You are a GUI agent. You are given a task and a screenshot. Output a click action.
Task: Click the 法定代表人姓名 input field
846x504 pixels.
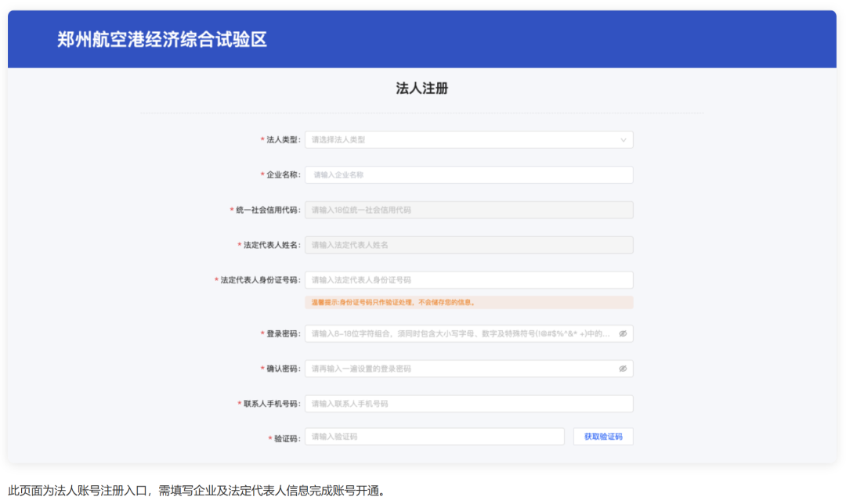click(x=469, y=245)
